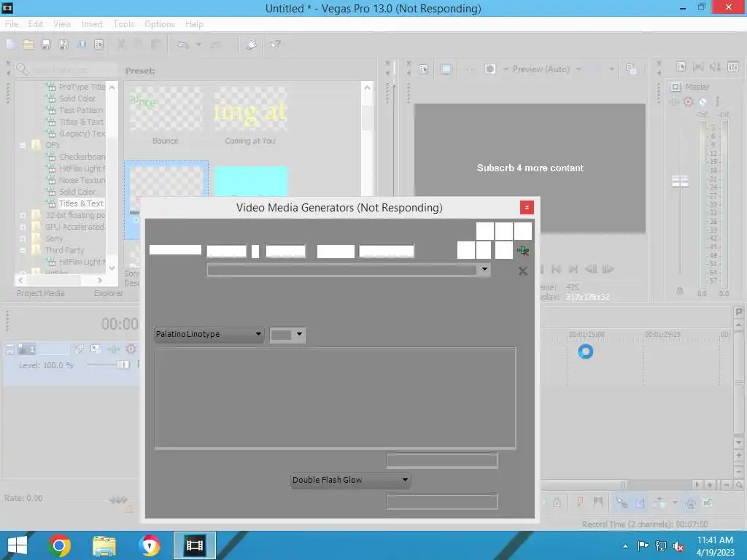Viewport: 747px width, 560px height.
Task: Switch to the Project Media tab
Action: point(41,293)
